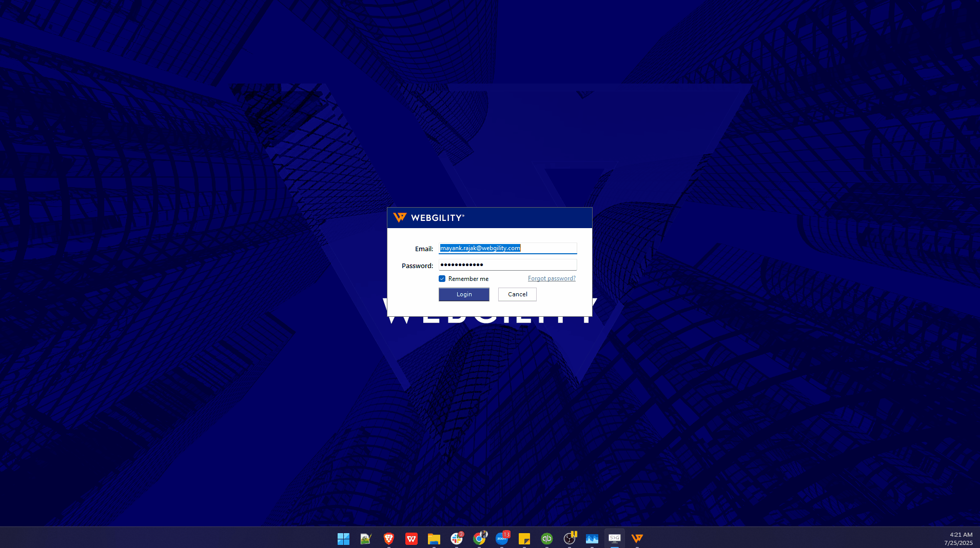Open Google Chrome from taskbar
This screenshot has width=980, height=548.
coord(479,539)
